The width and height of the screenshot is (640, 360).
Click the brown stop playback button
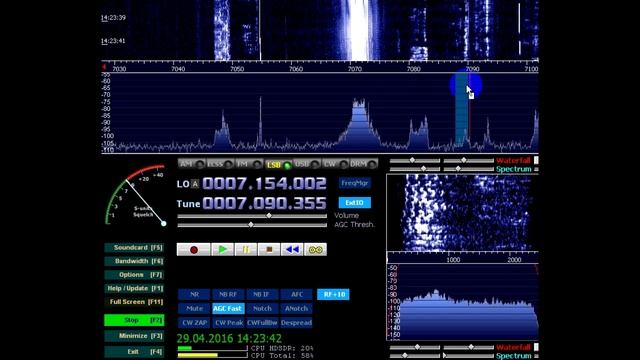(x=269, y=249)
